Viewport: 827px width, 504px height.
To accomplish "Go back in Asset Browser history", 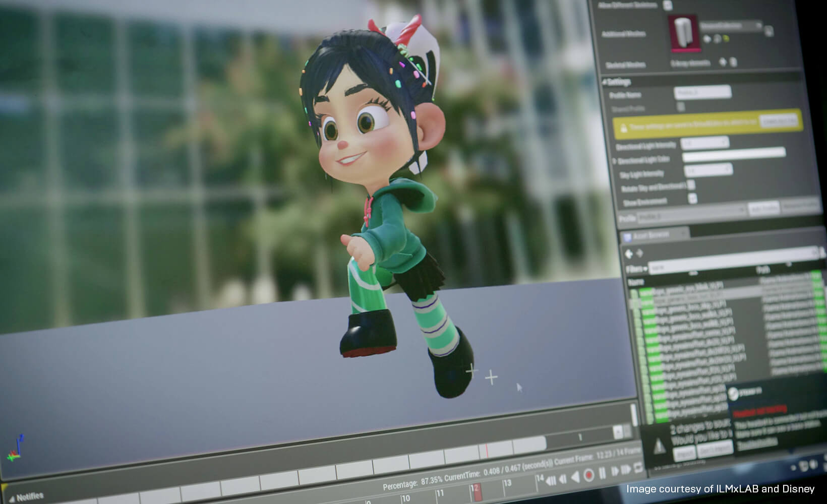I will [629, 254].
